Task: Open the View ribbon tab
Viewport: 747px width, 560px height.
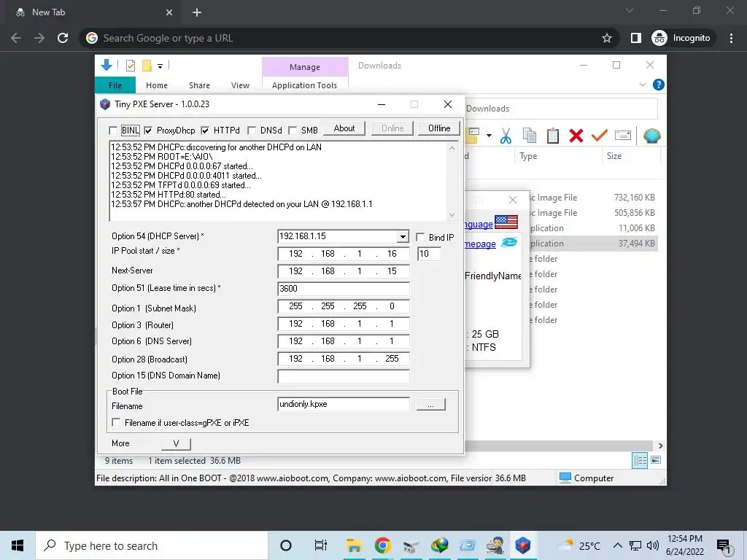Action: click(240, 85)
